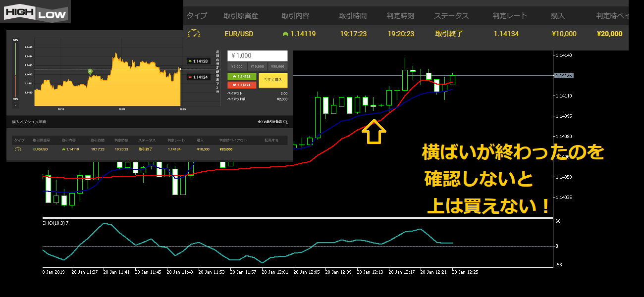The height and width of the screenshot is (297, 644).
Task: Choose the ¥10,000 preset amount
Action: pyautogui.click(x=257, y=66)
